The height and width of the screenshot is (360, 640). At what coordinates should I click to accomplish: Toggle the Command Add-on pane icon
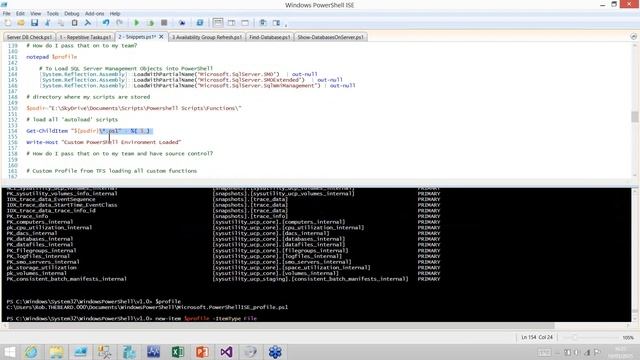[276, 23]
